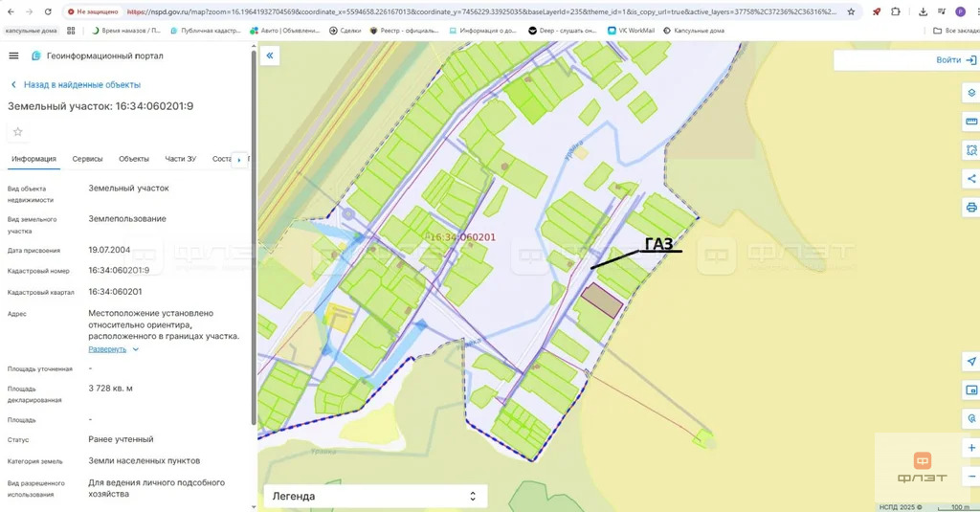Screen dimensions: 980x512
Task: Open the Легенда dropdown
Action: click(375, 496)
